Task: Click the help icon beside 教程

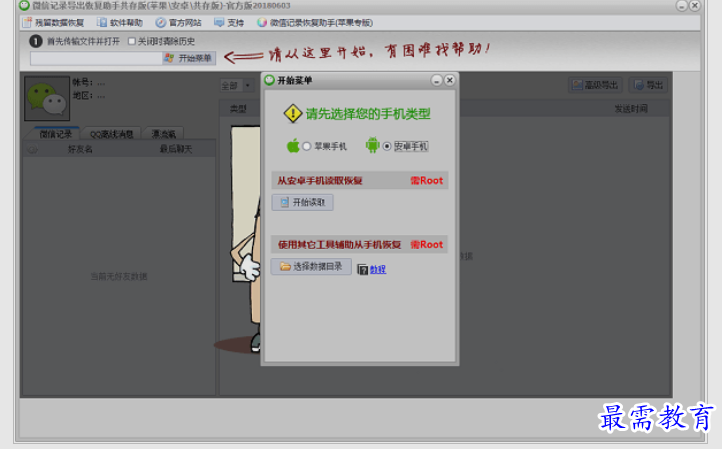Action: (x=362, y=269)
